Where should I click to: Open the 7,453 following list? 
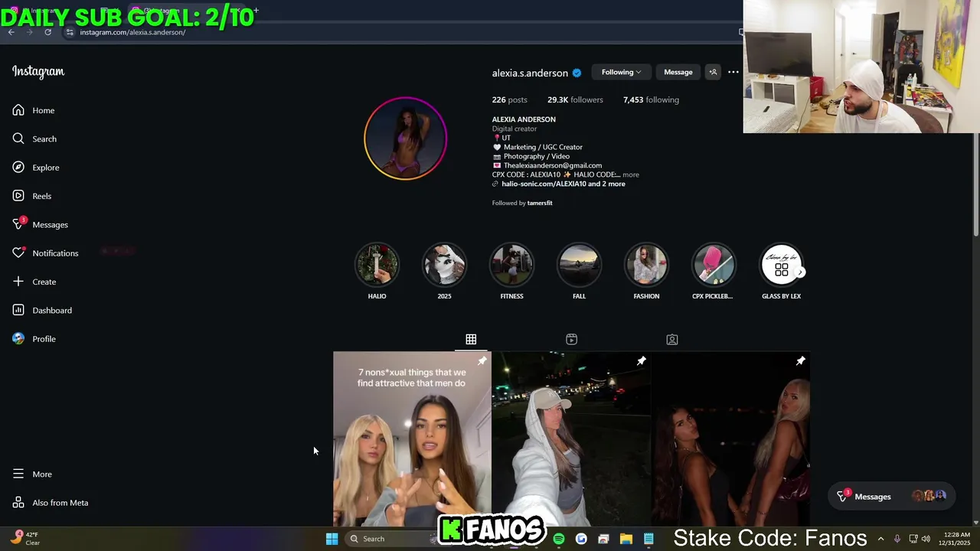pyautogui.click(x=651, y=99)
